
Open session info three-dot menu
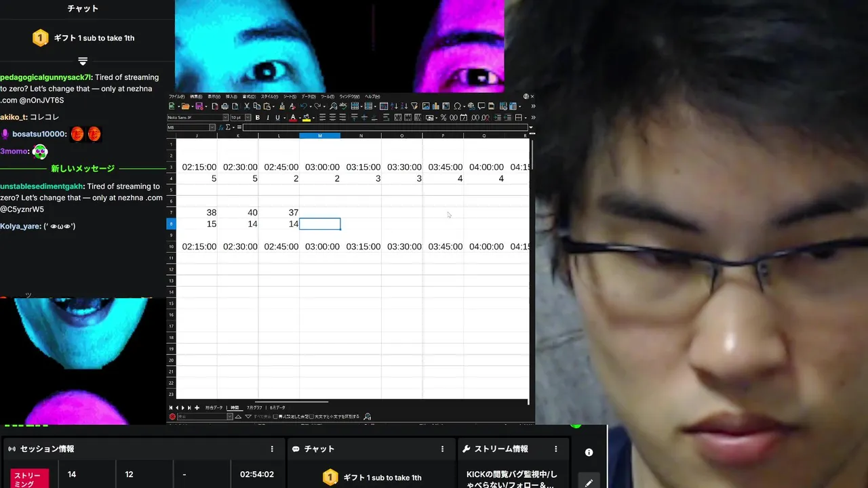[272, 449]
